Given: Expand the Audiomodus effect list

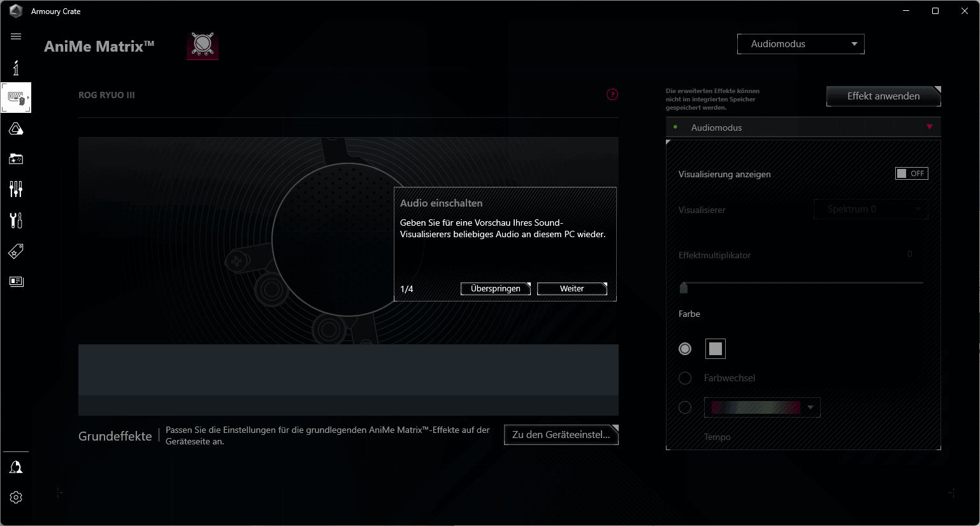Looking at the screenshot, I should (x=803, y=128).
